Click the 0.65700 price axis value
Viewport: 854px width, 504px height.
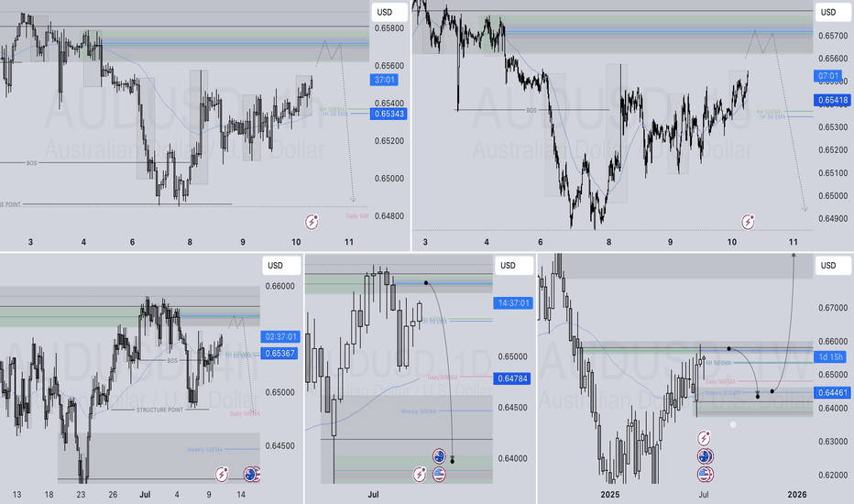point(833,36)
